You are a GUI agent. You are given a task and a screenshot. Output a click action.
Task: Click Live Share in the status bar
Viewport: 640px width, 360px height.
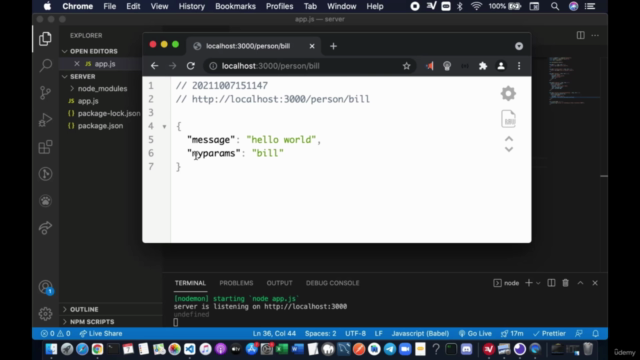click(x=101, y=333)
